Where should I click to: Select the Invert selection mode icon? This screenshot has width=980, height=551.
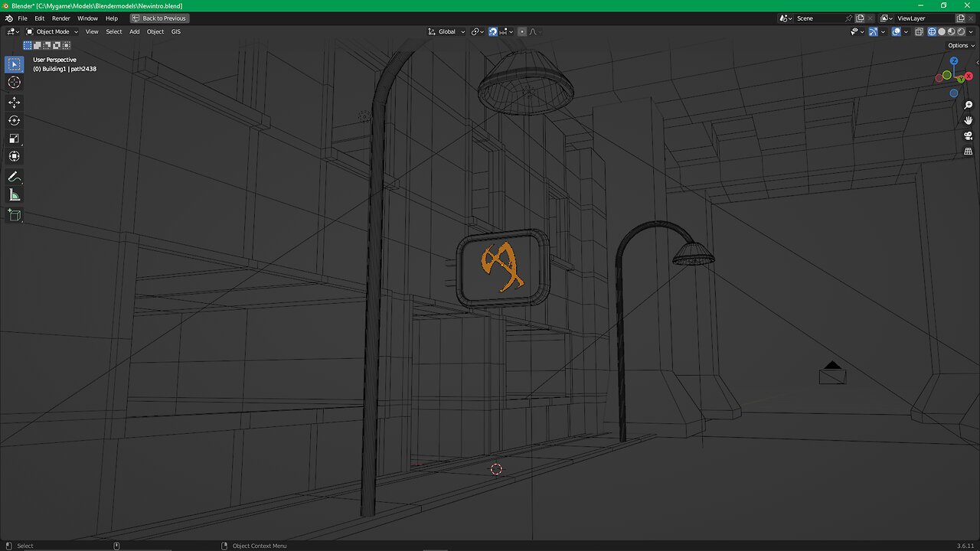click(56, 45)
